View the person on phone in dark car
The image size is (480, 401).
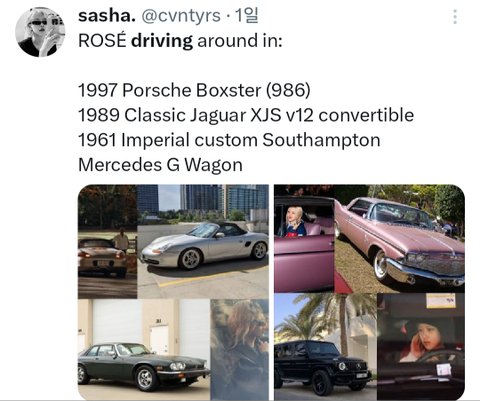tap(421, 346)
